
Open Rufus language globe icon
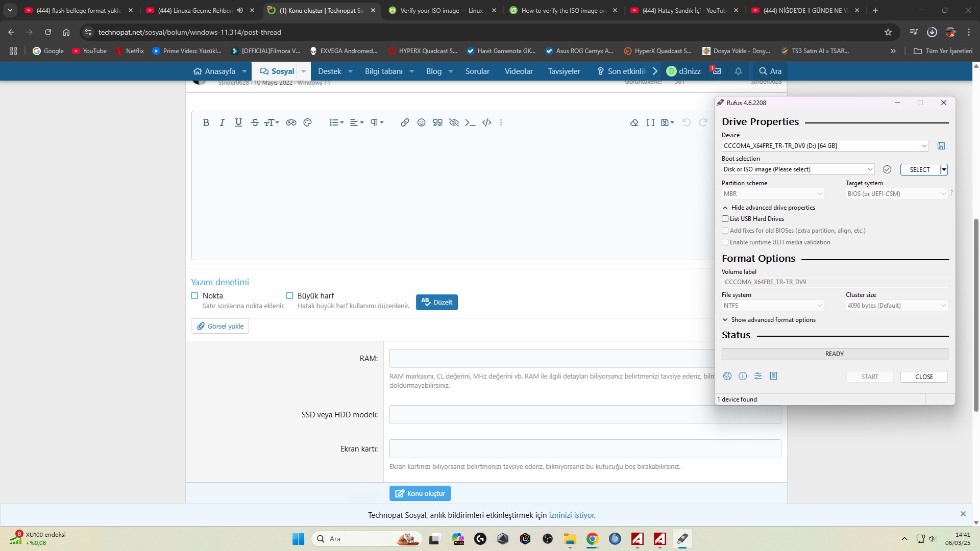(727, 376)
